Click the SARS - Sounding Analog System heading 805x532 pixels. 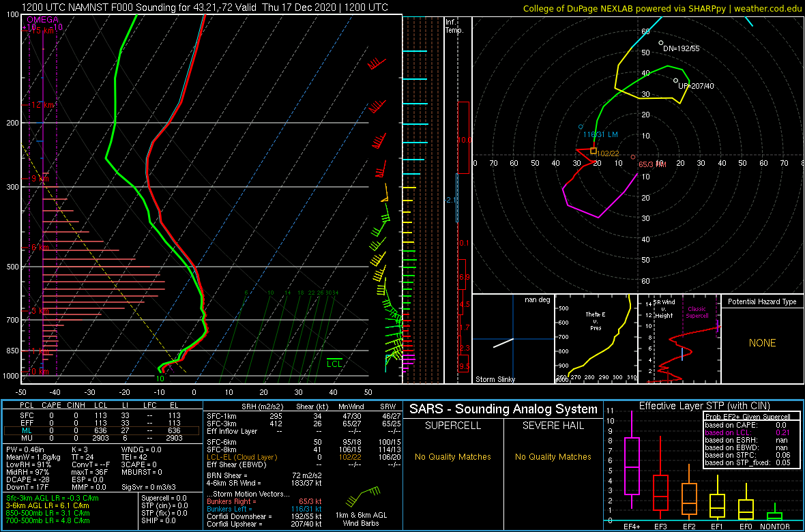[503, 409]
